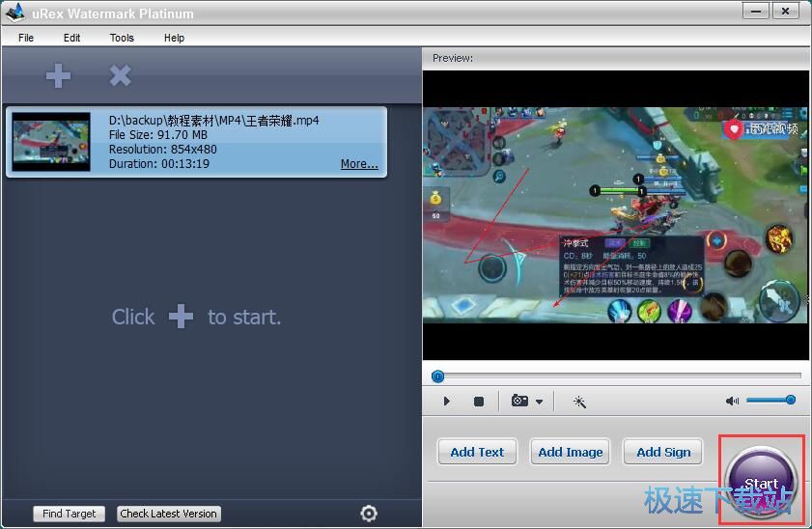Open the File menu

pyautogui.click(x=26, y=38)
